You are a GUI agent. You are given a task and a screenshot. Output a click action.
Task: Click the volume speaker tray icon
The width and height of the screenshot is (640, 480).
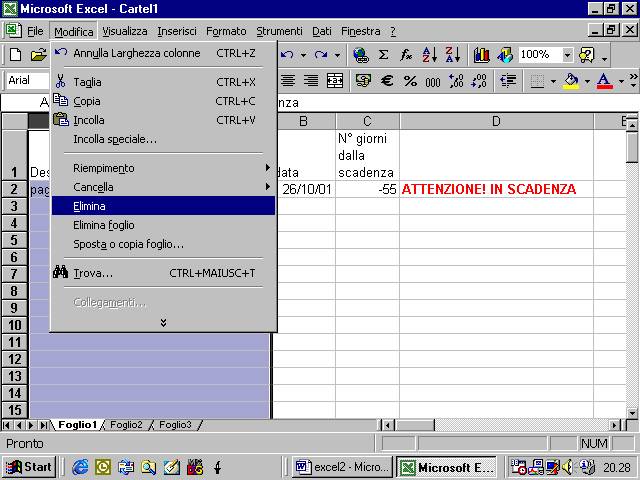click(x=567, y=467)
